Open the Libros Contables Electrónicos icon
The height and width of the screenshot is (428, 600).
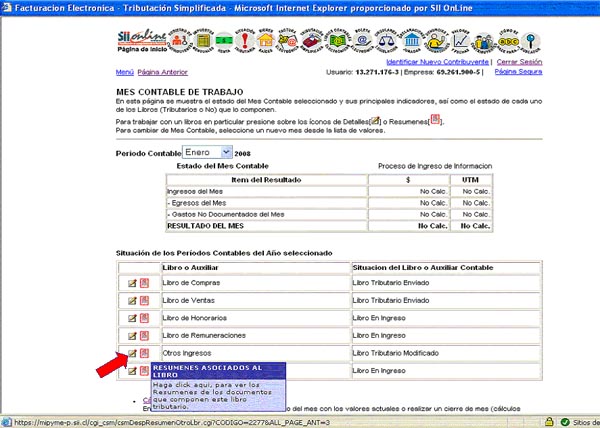click(x=337, y=41)
